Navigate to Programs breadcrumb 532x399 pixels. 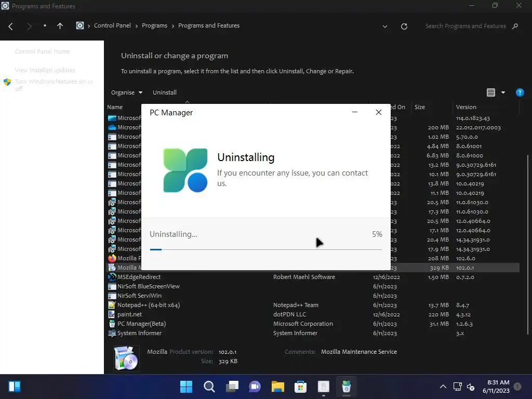154,26
